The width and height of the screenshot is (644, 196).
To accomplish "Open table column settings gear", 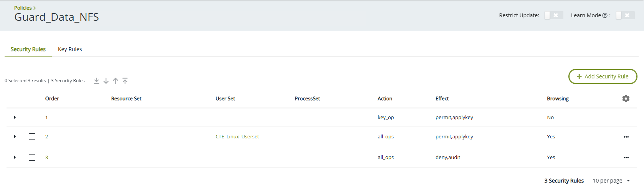I will coord(626,99).
